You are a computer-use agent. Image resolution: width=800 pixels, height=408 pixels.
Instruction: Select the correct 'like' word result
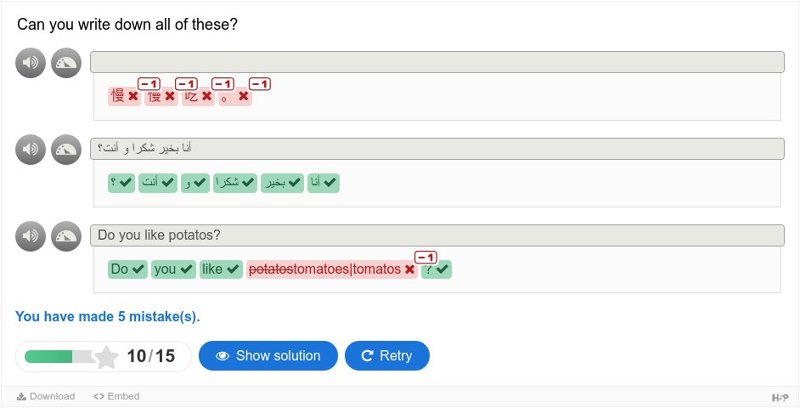point(221,269)
